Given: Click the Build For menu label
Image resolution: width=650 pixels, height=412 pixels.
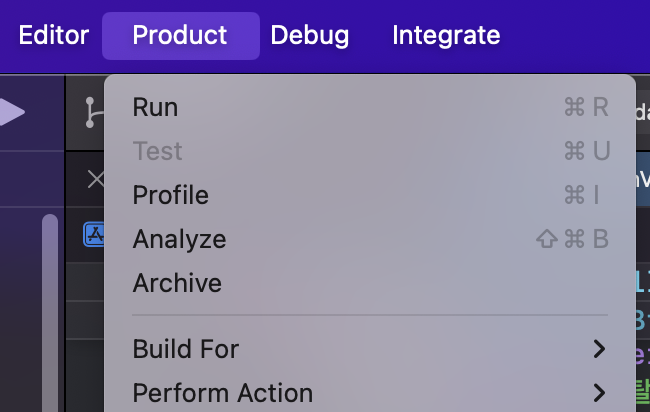Looking at the screenshot, I should (186, 349).
